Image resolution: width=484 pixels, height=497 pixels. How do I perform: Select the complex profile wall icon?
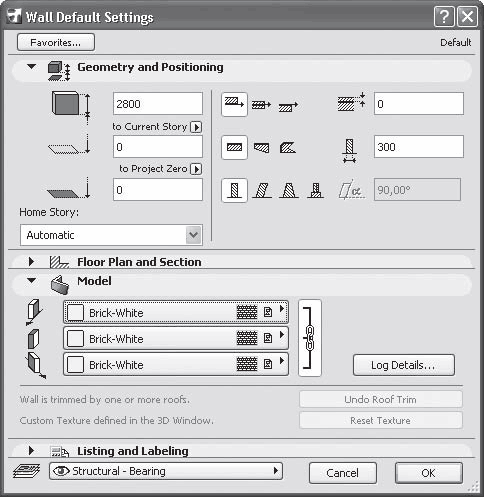[x=315, y=190]
